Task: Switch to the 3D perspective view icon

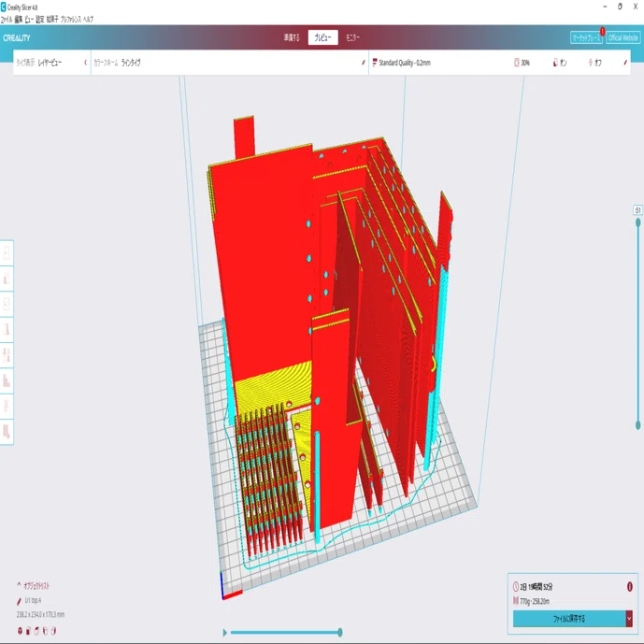Action: [21, 630]
